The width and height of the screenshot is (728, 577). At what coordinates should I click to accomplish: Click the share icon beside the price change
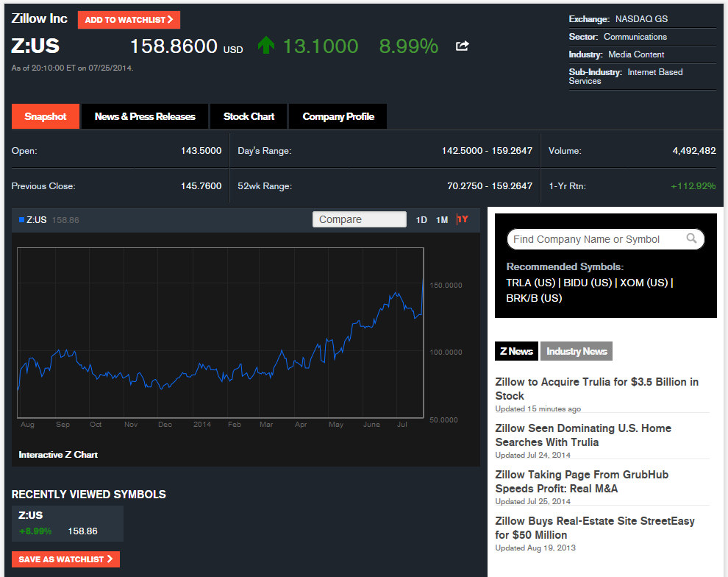click(x=463, y=46)
